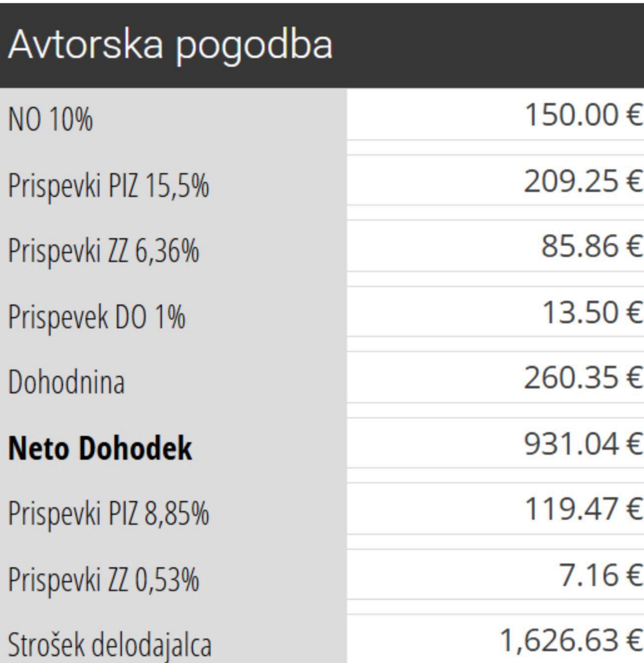Click the 931.04 € net income cell

tap(571, 444)
